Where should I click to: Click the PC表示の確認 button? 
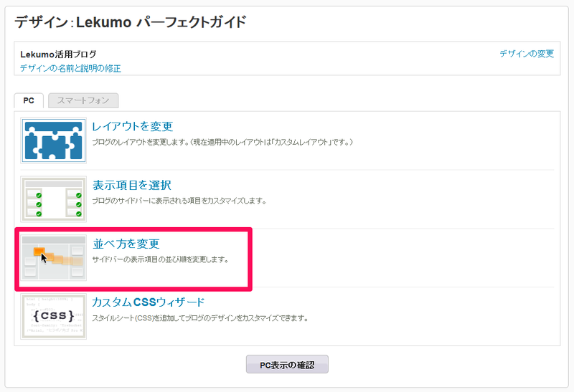[287, 364]
